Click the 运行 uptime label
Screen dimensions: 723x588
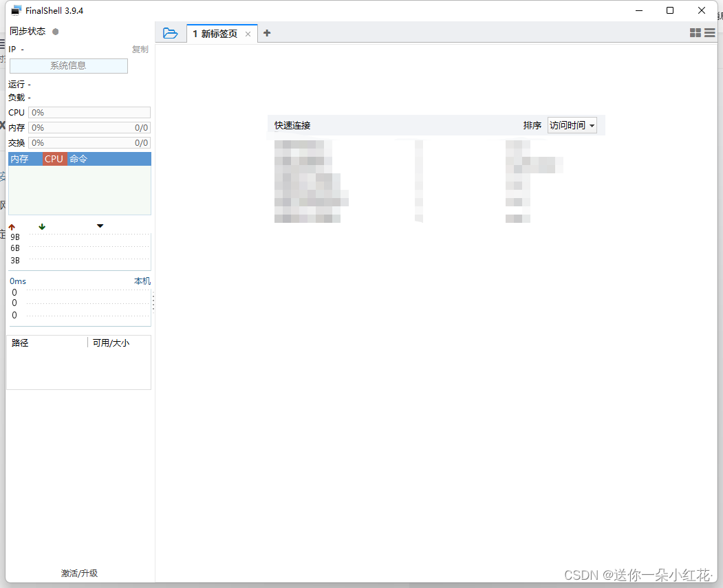17,85
